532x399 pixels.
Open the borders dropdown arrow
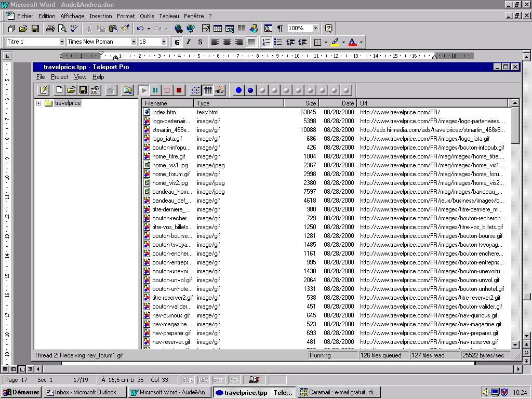point(326,42)
